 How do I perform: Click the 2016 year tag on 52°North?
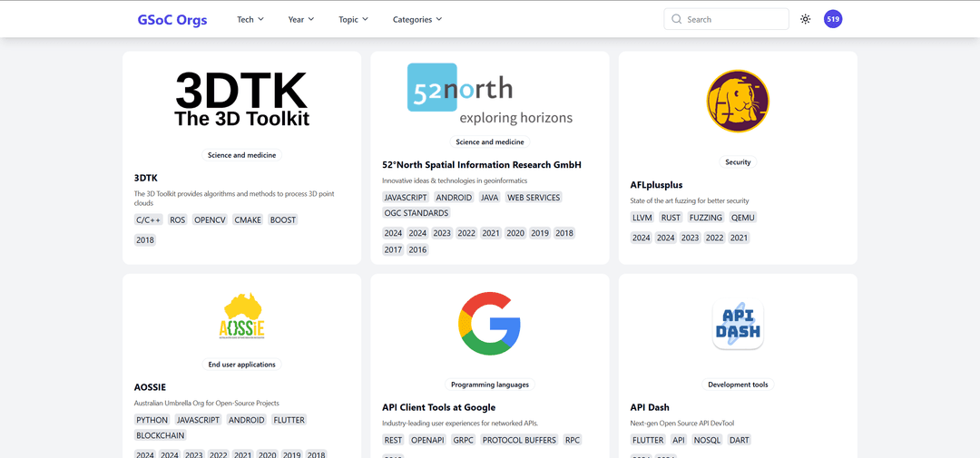417,250
